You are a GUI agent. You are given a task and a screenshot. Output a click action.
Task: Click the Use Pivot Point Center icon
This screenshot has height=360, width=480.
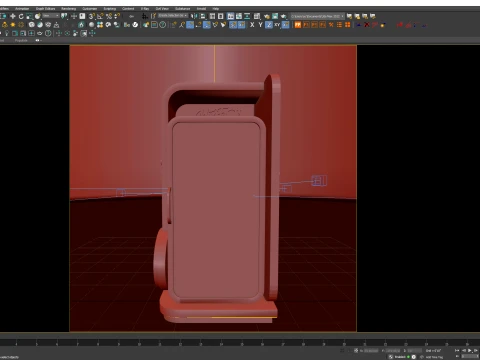pyautogui.click(x=64, y=16)
